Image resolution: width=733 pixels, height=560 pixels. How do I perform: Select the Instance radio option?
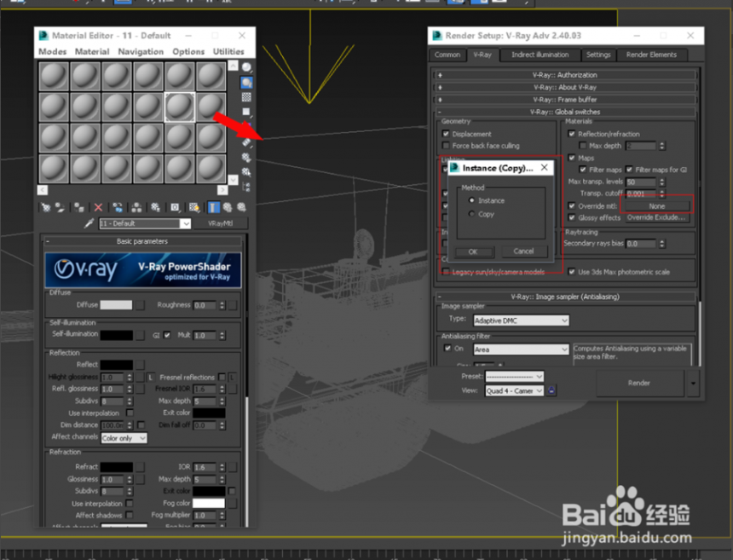coord(471,200)
